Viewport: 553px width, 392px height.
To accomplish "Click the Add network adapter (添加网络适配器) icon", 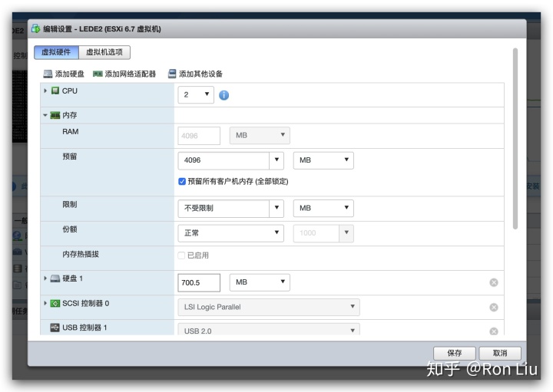I will pos(98,74).
